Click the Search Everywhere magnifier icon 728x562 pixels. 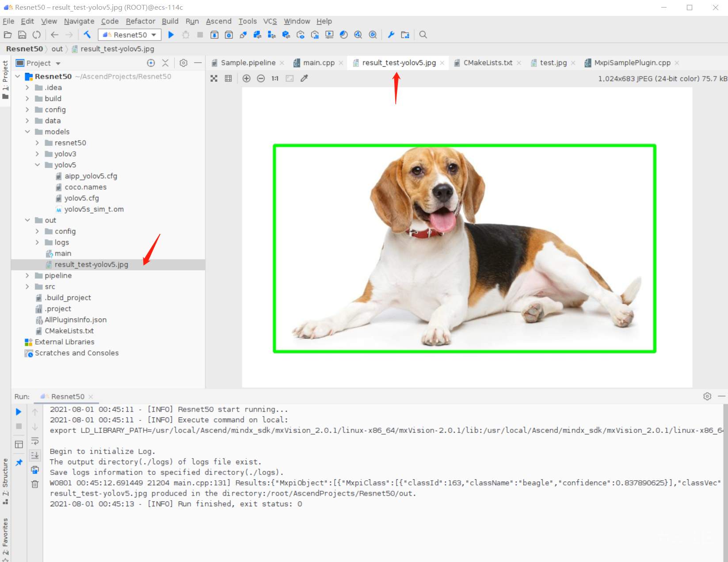click(423, 34)
